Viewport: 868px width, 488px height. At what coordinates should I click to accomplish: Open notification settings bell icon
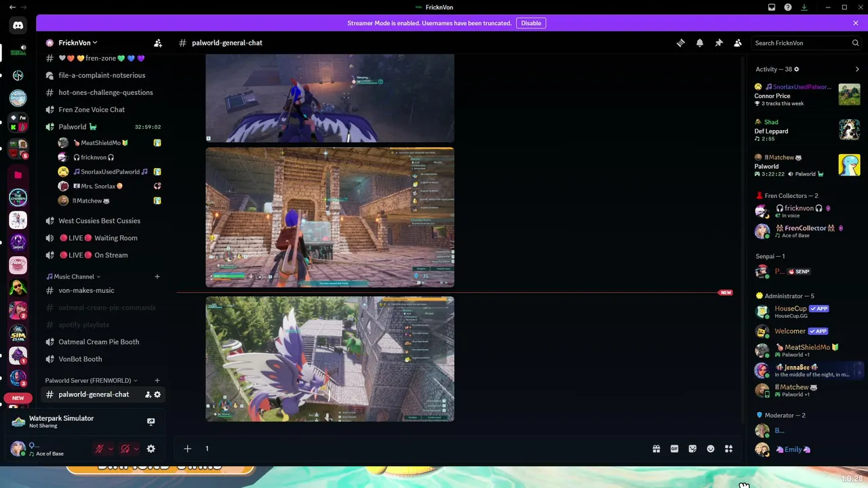tap(700, 43)
